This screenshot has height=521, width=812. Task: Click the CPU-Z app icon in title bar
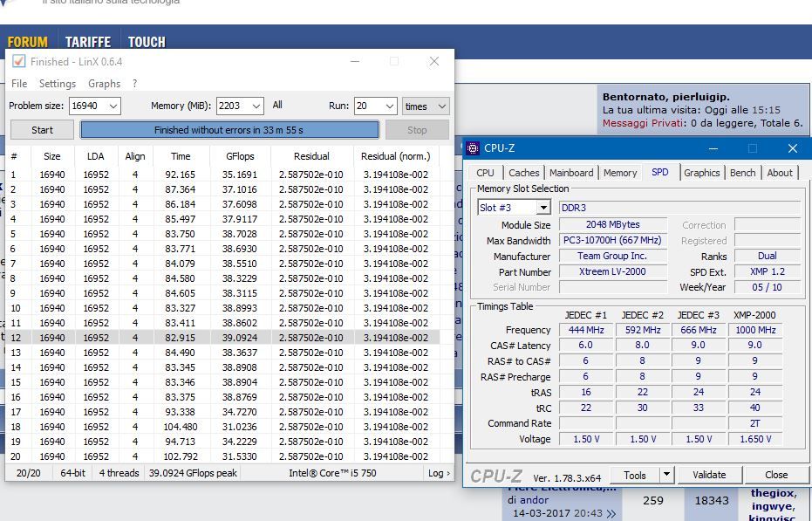474,148
